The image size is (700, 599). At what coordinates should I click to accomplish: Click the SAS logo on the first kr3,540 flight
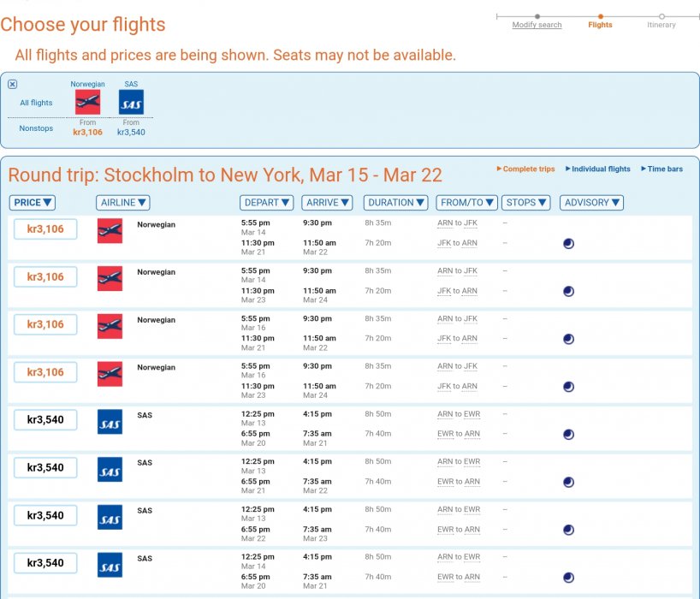[110, 422]
